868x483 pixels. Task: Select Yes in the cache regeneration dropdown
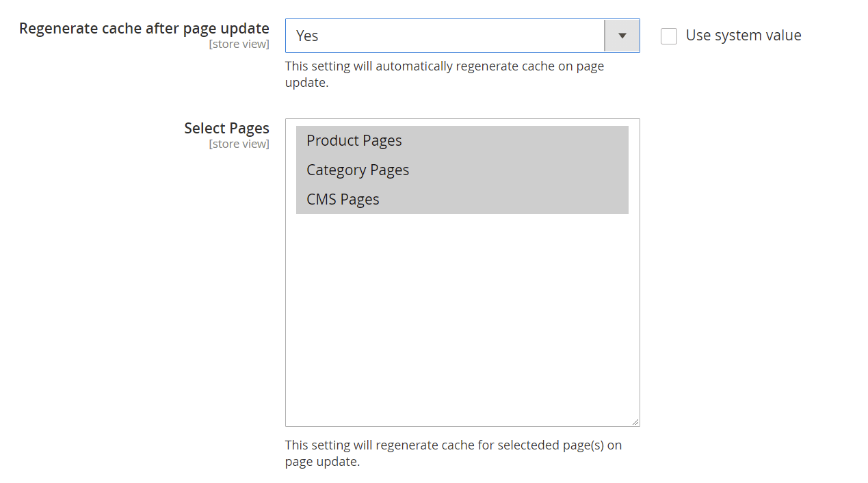coord(445,36)
